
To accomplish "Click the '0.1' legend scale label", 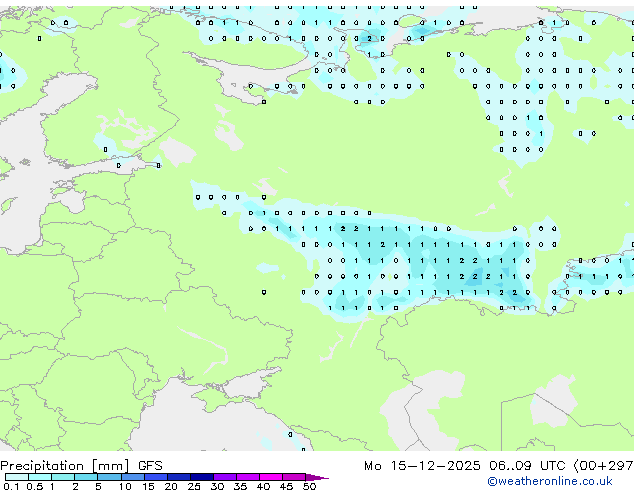I will (x=11, y=486).
